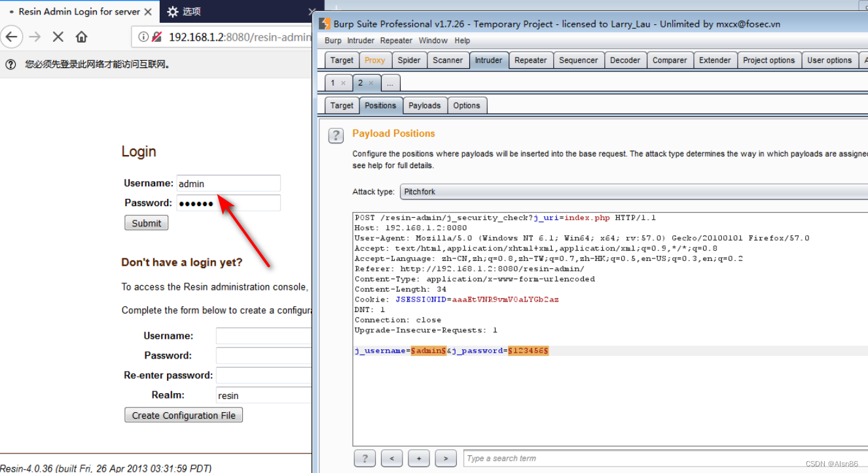Go to next search match button
Image resolution: width=868 pixels, height=473 pixels.
tap(446, 458)
